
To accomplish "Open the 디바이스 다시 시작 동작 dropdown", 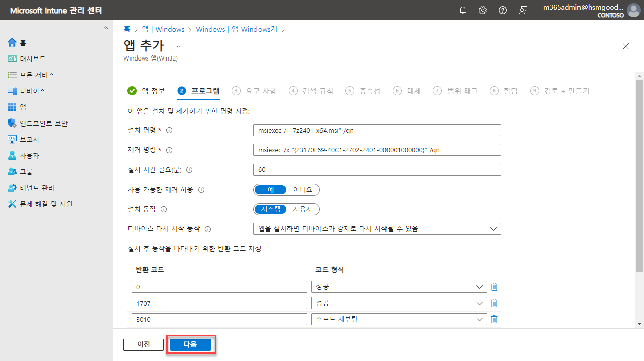I will tap(493, 228).
